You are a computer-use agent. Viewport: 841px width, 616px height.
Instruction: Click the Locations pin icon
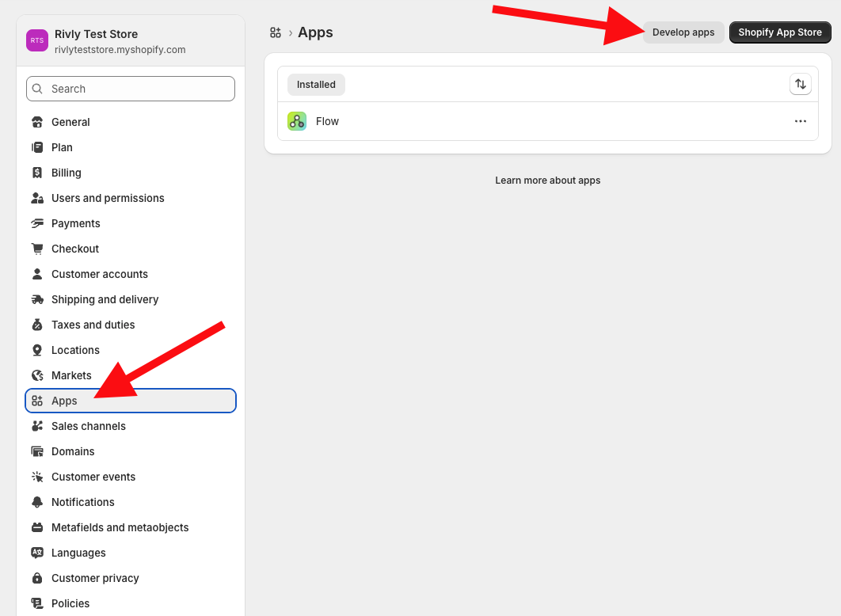(x=37, y=350)
